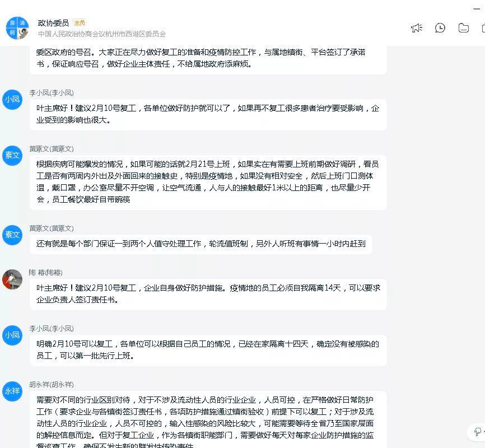Open the group files folder icon
Image resolution: width=485 pixels, height=448 pixels.
[x=463, y=28]
